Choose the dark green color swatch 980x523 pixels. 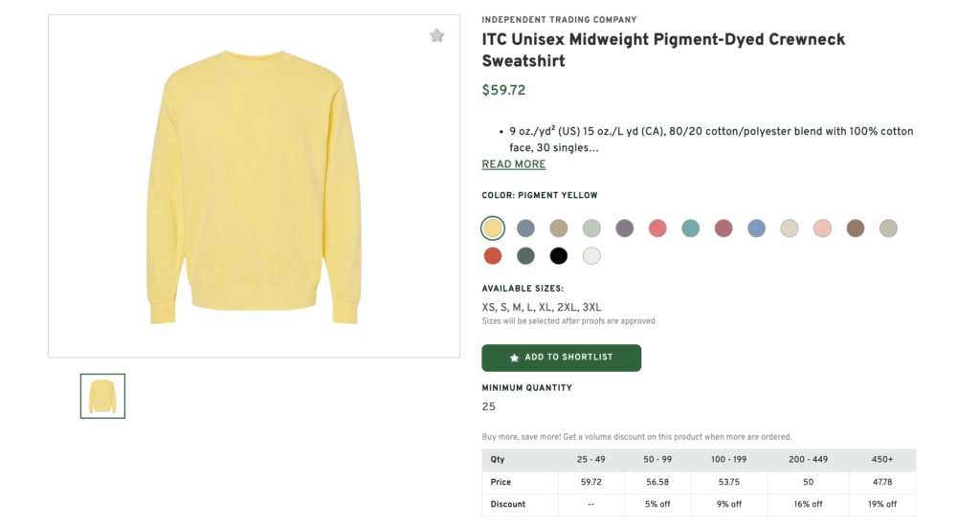coord(525,256)
